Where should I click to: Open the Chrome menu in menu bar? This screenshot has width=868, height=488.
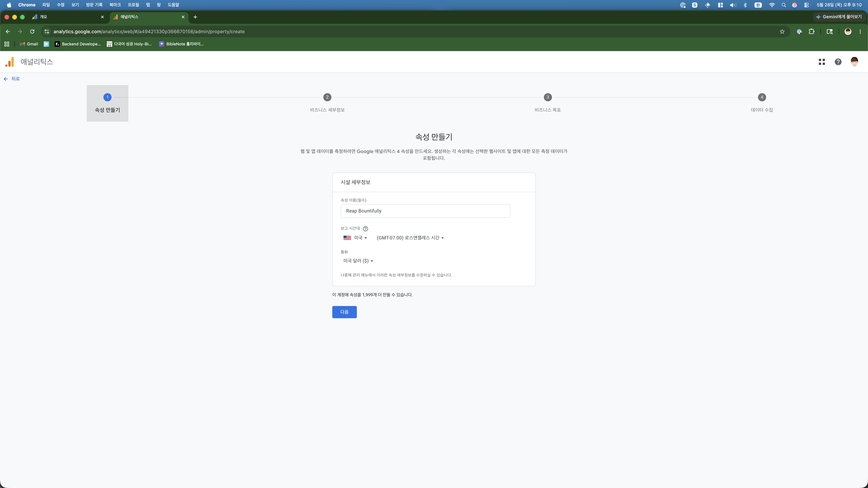tap(27, 5)
